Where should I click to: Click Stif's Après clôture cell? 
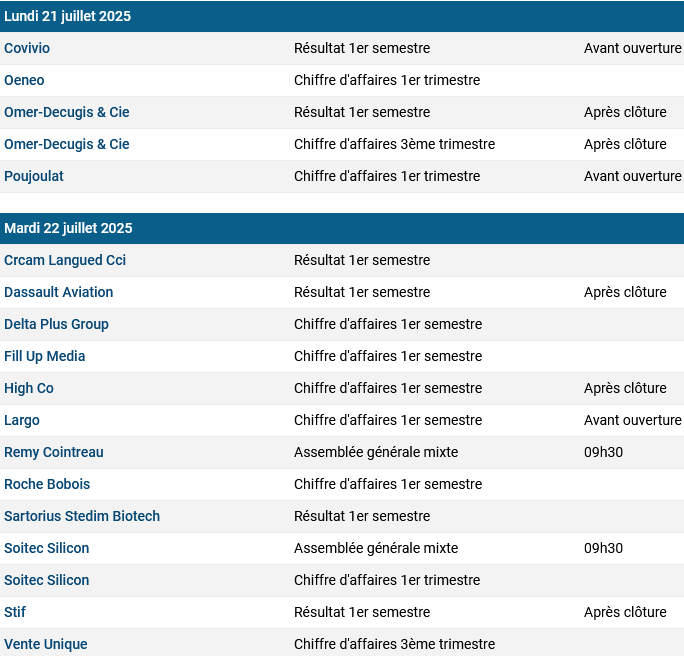(625, 612)
